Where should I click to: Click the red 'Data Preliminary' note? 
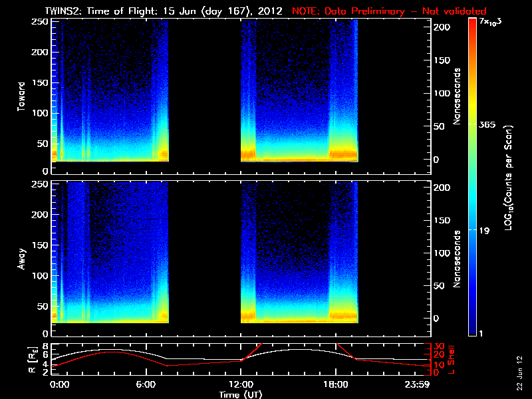[389, 11]
